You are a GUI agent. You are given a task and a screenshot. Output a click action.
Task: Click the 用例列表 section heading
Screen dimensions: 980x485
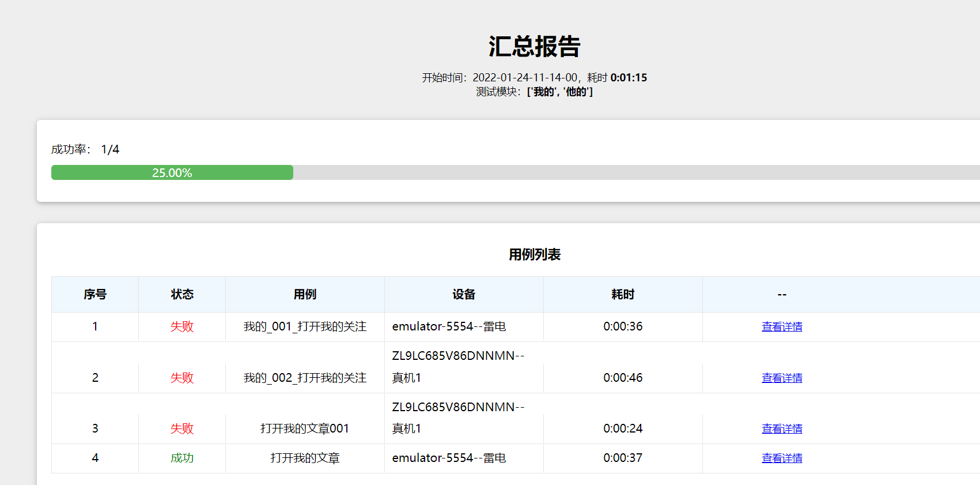(x=535, y=254)
